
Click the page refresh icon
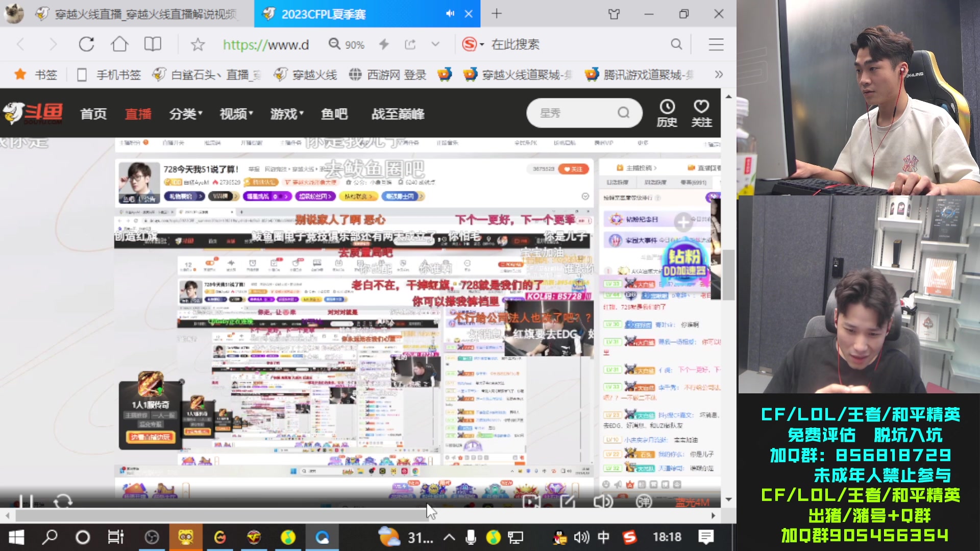(86, 44)
